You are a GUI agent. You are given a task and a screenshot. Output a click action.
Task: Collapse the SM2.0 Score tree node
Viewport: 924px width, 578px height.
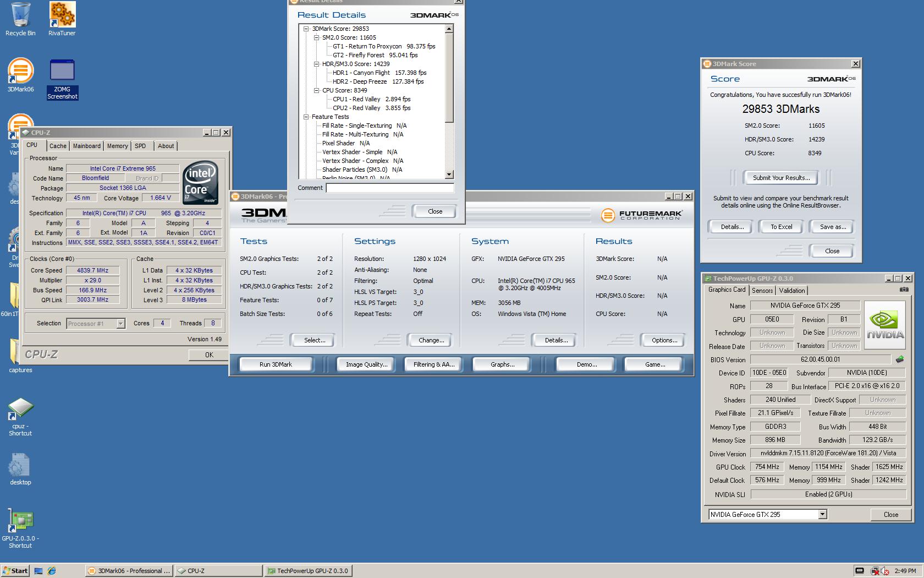click(317, 37)
